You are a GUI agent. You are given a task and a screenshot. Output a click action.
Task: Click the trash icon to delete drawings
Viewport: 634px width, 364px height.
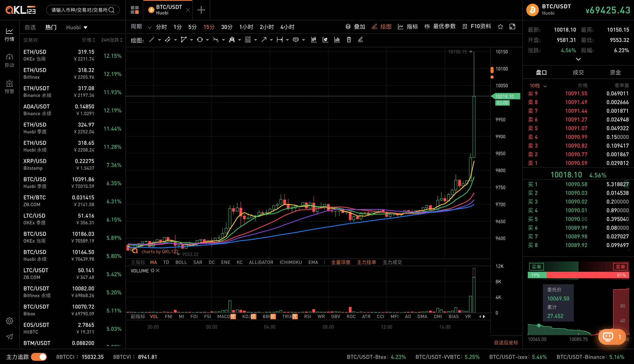click(349, 40)
